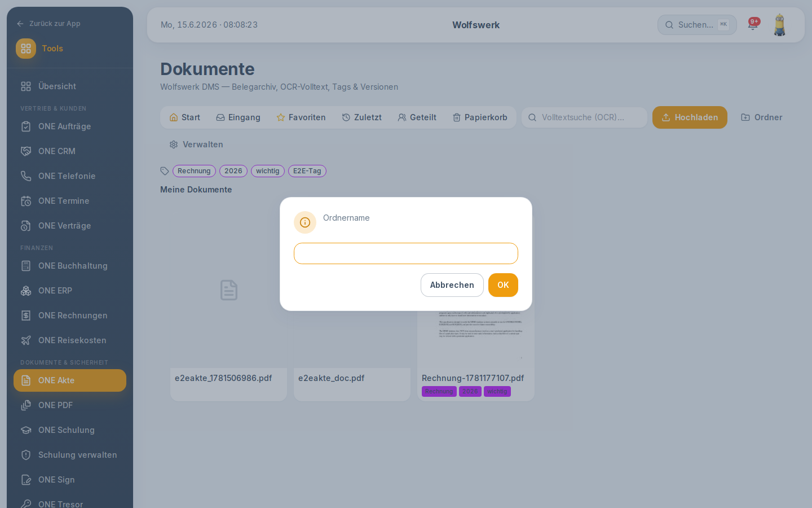The width and height of the screenshot is (812, 508).
Task: Click the info icon in Ordnername dialog
Action: (305, 222)
